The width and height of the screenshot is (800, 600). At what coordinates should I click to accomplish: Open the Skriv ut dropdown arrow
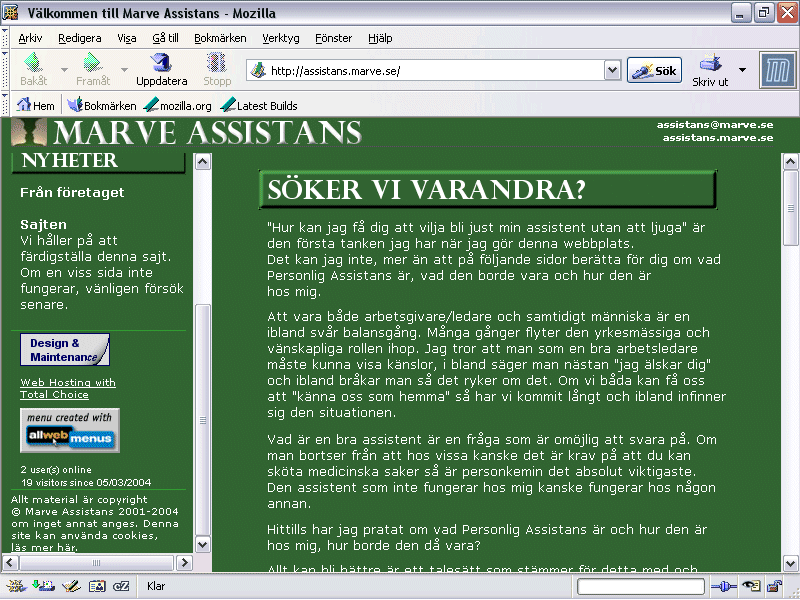(742, 70)
